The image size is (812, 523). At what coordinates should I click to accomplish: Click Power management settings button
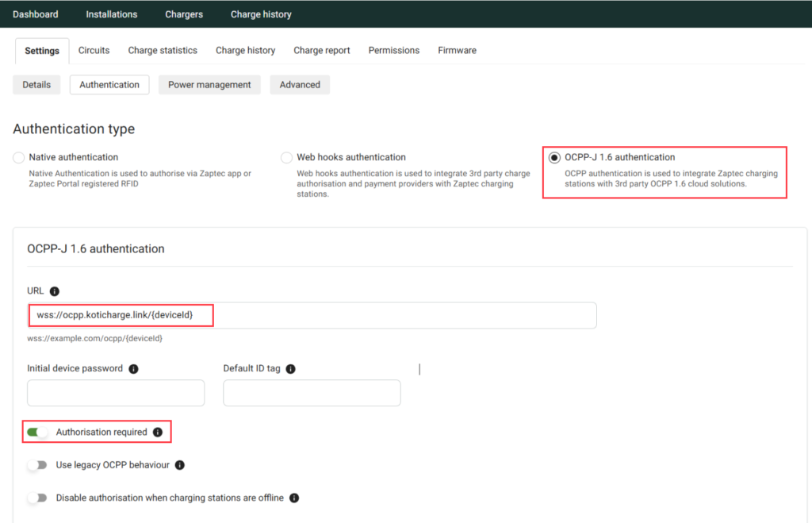point(209,85)
